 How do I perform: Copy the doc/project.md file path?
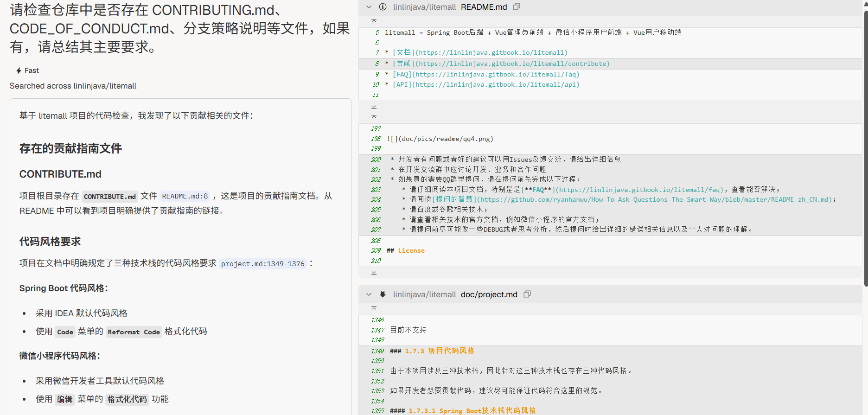tap(527, 294)
